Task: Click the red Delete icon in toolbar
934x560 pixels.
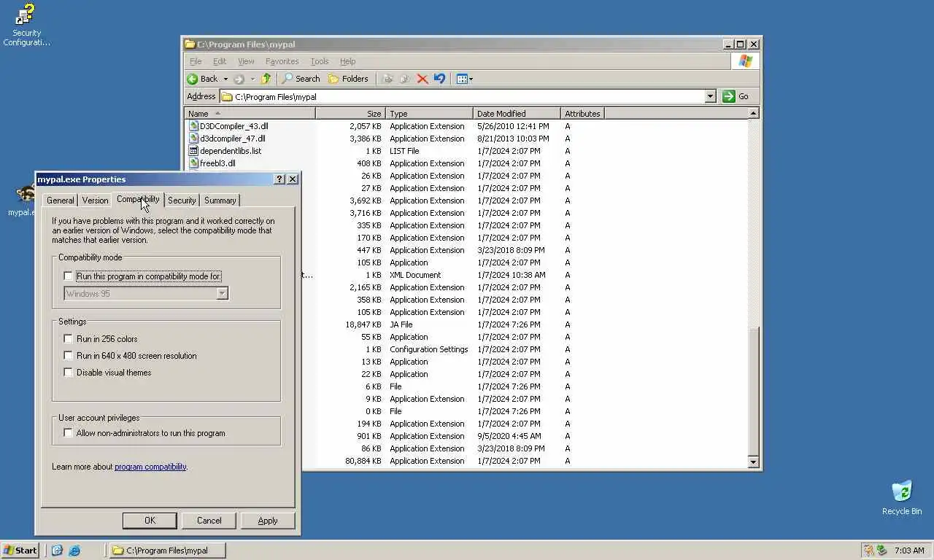Action: point(422,79)
